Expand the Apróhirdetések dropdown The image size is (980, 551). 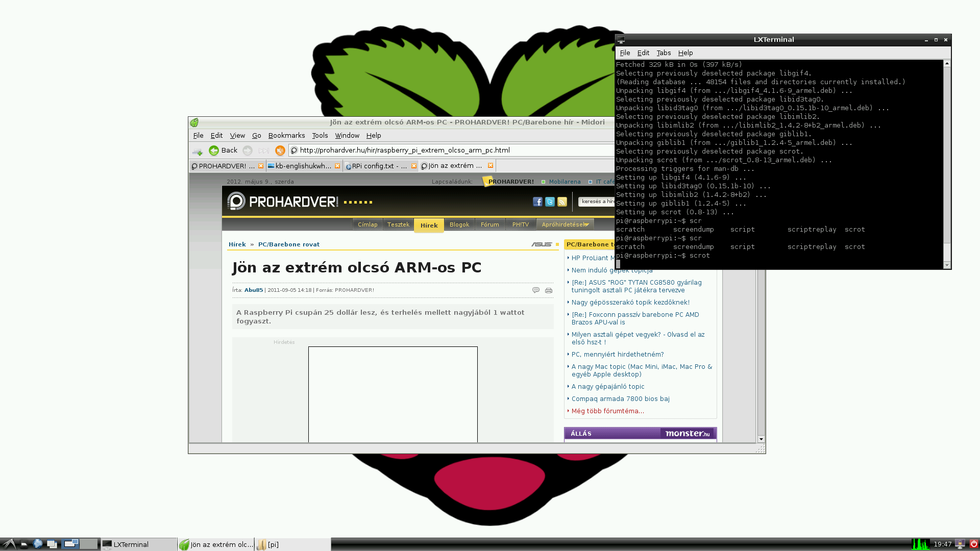565,224
